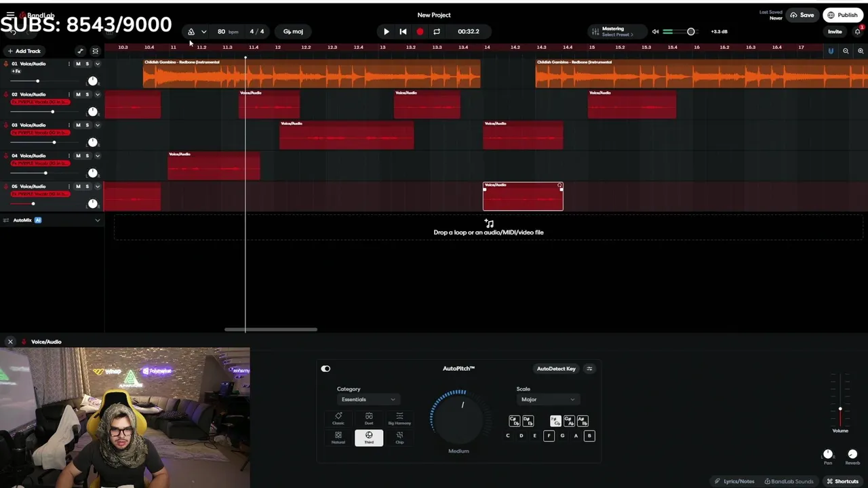The height and width of the screenshot is (488, 868).
Task: Mute track 01 Voice/Audio
Action: [78, 64]
